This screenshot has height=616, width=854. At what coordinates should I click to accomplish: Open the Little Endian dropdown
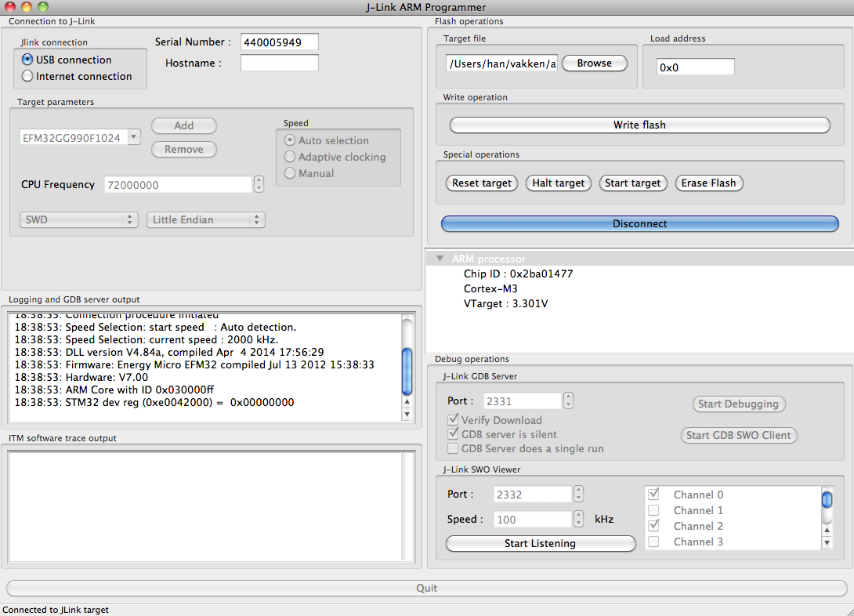tap(206, 219)
